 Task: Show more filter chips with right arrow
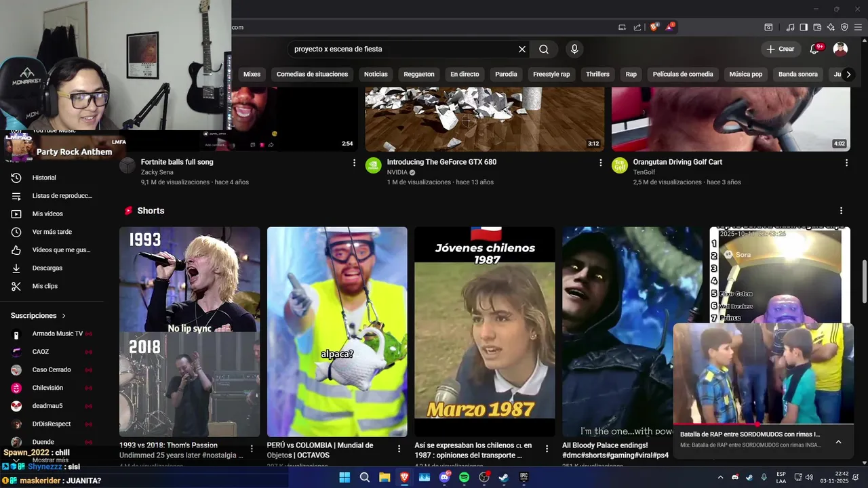848,75
